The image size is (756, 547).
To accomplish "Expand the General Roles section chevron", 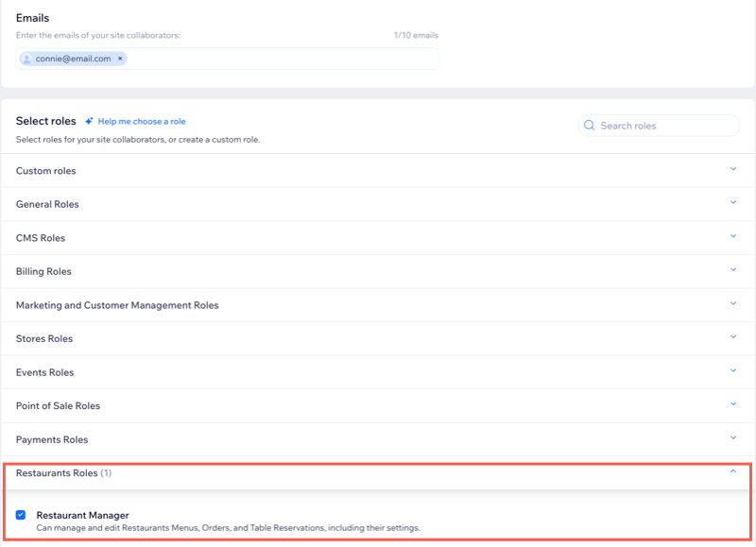I will point(733,202).
